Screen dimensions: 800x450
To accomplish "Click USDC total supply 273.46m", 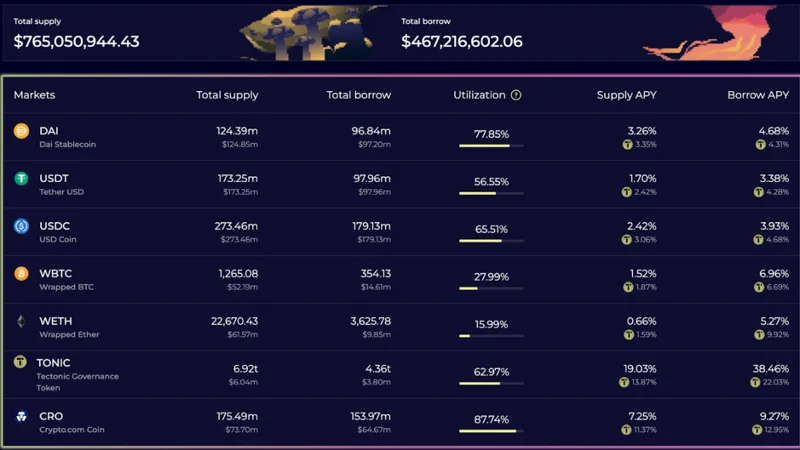I will coord(236,226).
